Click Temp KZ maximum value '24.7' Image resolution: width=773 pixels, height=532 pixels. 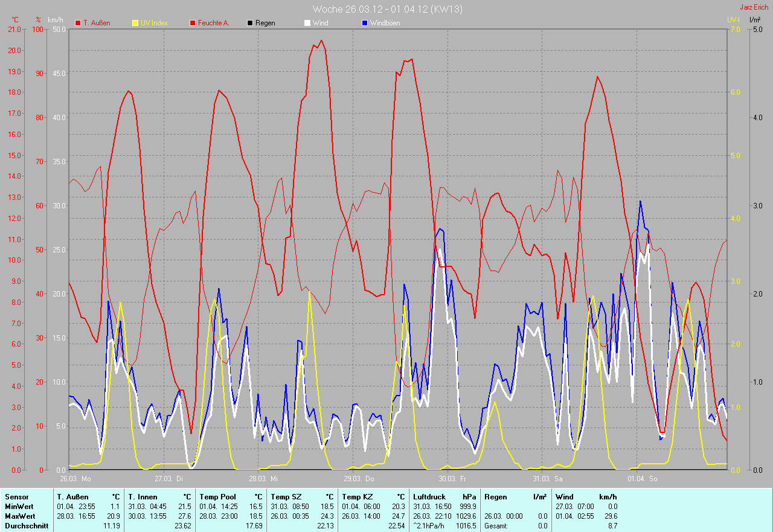(398, 516)
